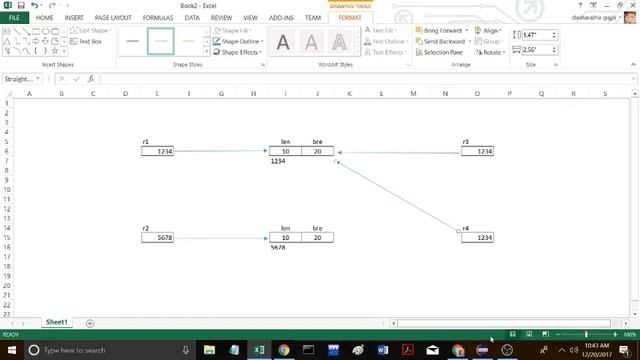Switch to Page Break Preview in status bar
640x360 pixels.
(x=545, y=334)
